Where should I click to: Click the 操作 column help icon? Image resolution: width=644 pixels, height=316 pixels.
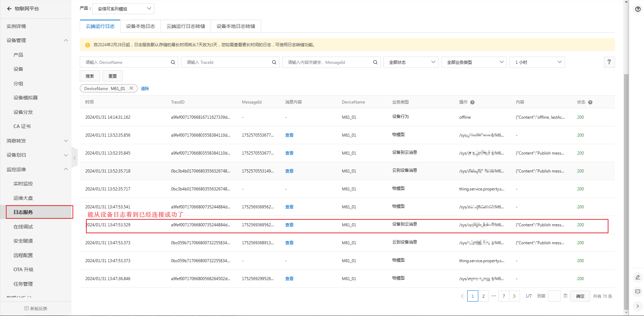[x=472, y=102]
